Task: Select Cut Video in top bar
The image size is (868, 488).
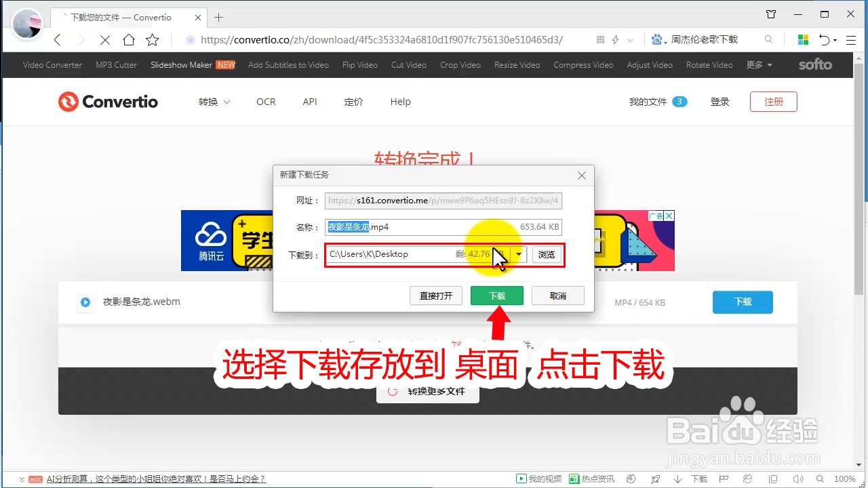Action: [x=409, y=65]
